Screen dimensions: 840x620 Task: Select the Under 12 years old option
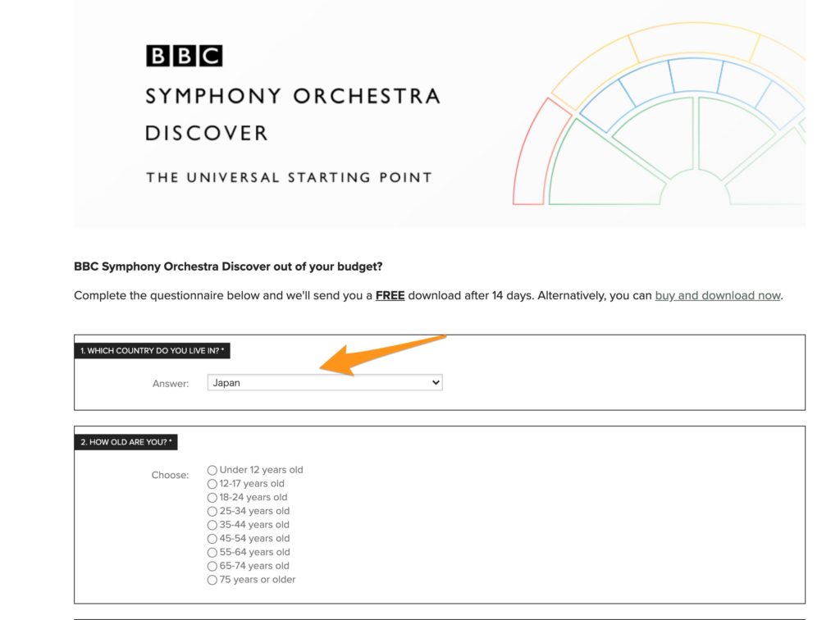tap(212, 470)
